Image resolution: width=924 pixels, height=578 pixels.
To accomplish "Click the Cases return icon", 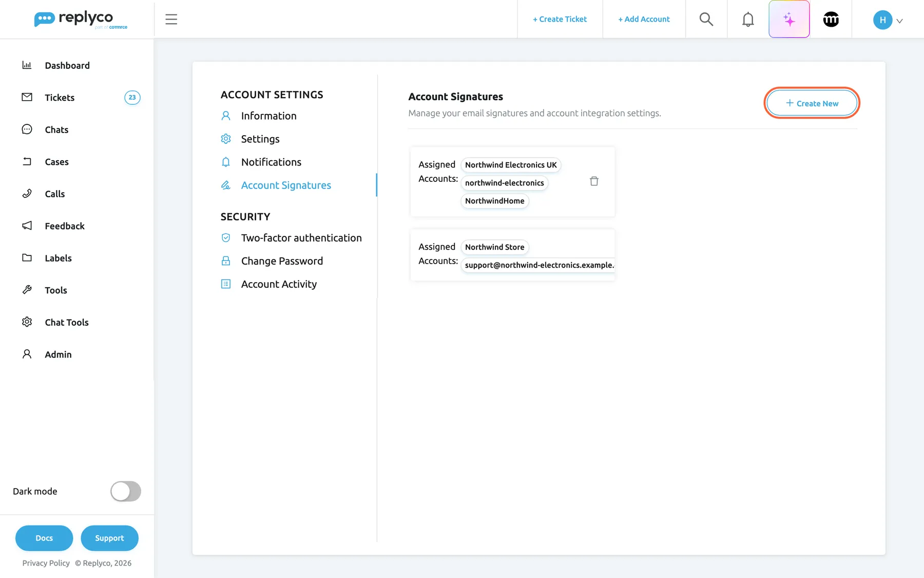I will [x=27, y=161].
